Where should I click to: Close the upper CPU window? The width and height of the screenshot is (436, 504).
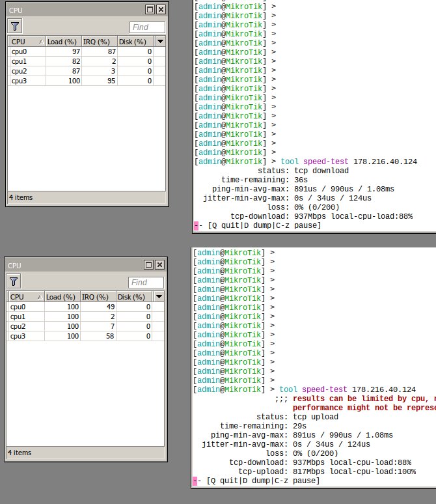[x=161, y=10]
